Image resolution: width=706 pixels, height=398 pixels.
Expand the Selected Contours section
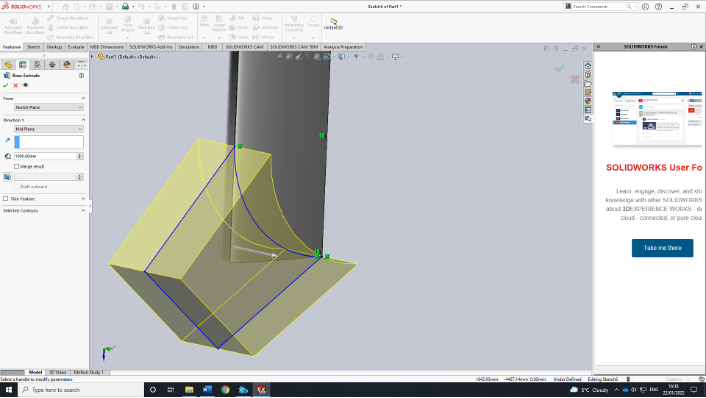pyautogui.click(x=83, y=210)
